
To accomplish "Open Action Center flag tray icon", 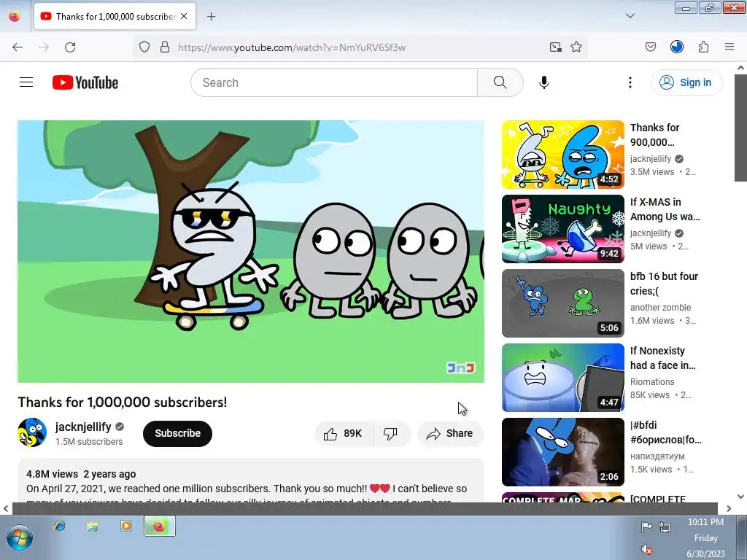I will 646,526.
